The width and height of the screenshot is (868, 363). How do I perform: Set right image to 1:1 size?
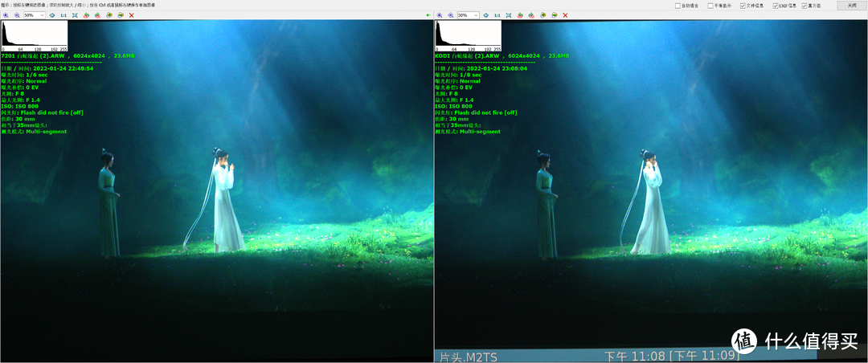pyautogui.click(x=497, y=15)
